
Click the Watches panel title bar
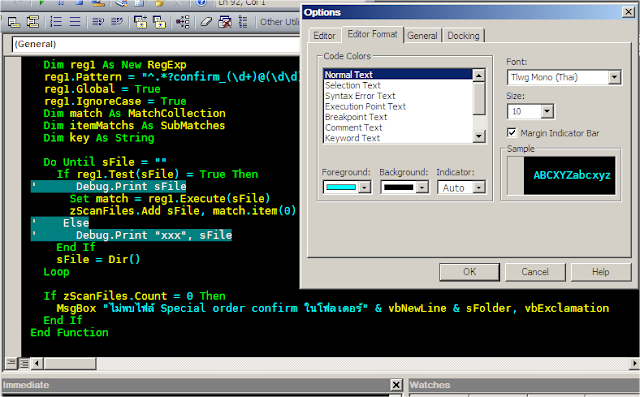[x=524, y=385]
